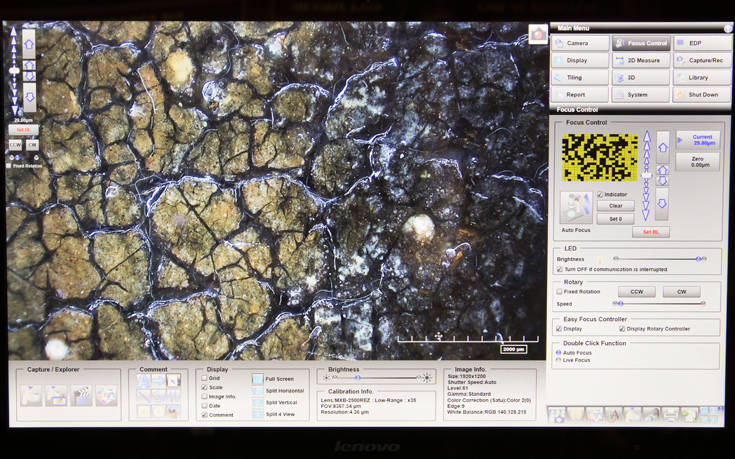The image size is (735, 459).
Task: Enable the Fixed Rotation checkbox in Rotary
Action: point(559,292)
